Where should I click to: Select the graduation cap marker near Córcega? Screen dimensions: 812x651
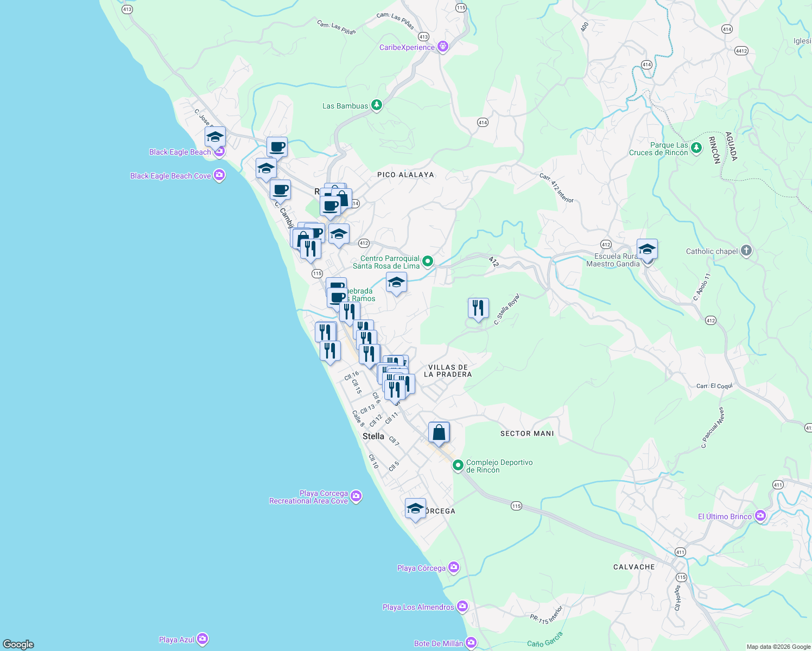click(416, 509)
